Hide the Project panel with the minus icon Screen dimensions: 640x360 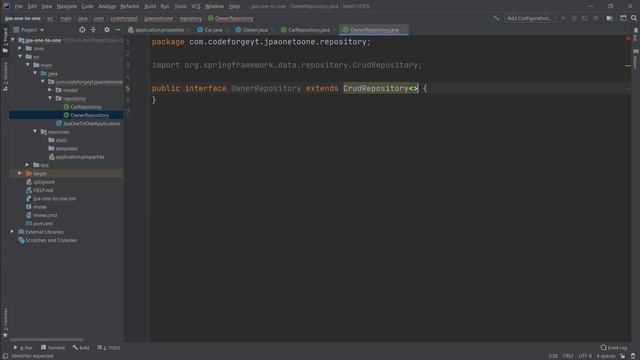pos(118,30)
